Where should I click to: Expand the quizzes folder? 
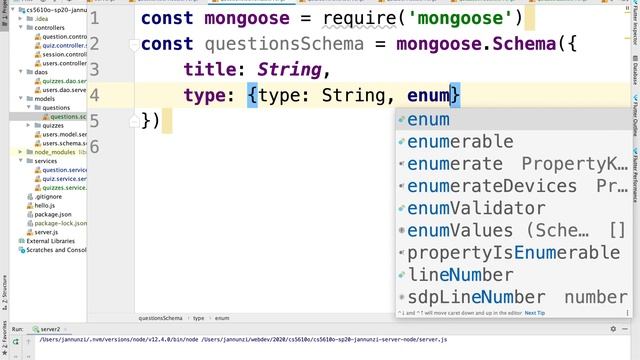click(29, 125)
